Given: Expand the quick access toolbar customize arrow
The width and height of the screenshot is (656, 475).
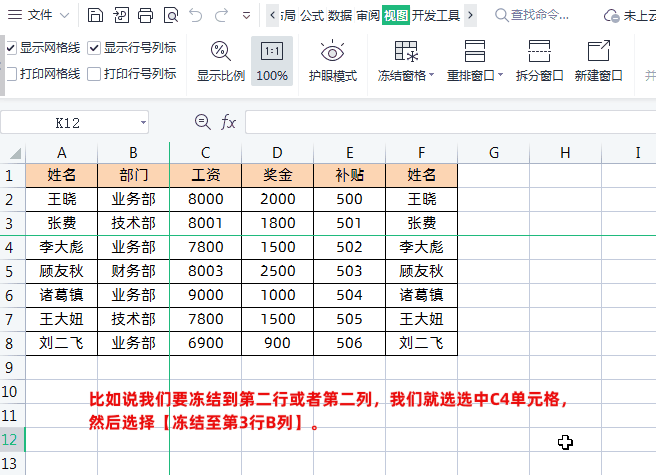Looking at the screenshot, I should click(246, 16).
